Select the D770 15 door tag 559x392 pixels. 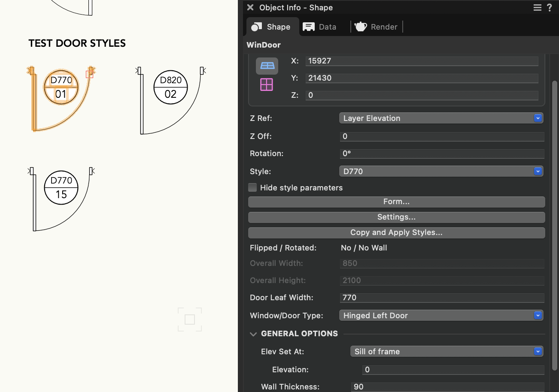coord(61,187)
